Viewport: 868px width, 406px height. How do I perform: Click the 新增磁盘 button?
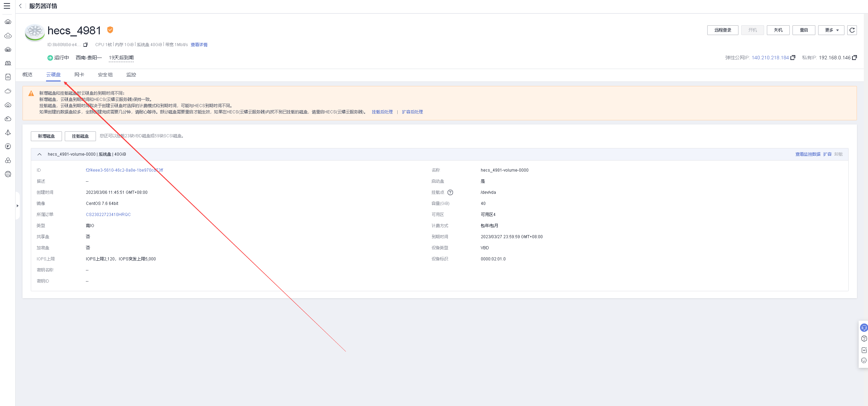[x=46, y=136]
